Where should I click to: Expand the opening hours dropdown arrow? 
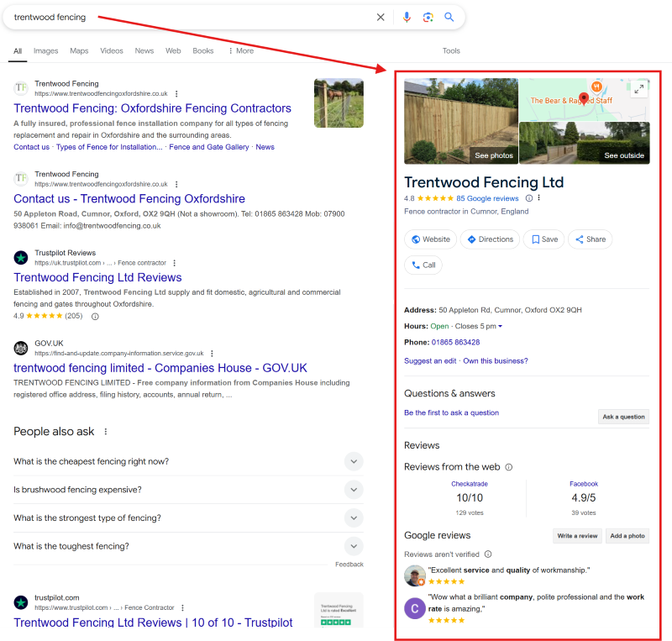[x=500, y=326]
